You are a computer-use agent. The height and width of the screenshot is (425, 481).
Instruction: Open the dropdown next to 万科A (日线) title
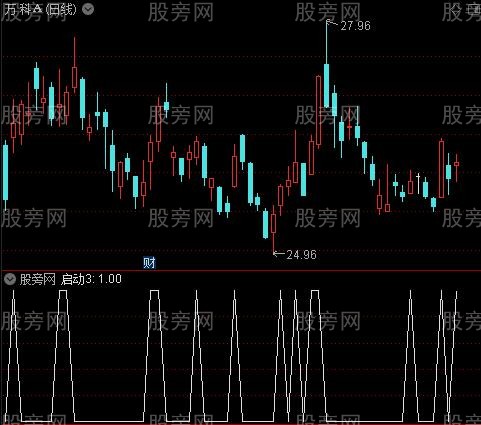click(x=88, y=9)
